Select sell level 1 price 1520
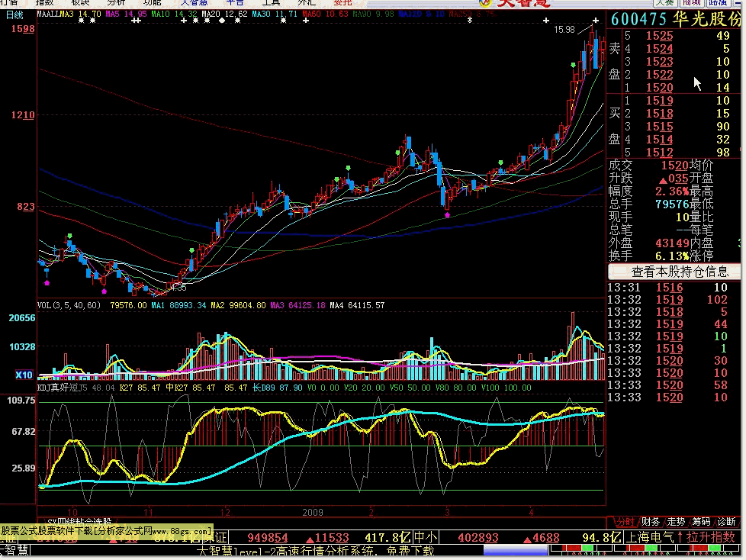746x560 pixels. [659, 88]
